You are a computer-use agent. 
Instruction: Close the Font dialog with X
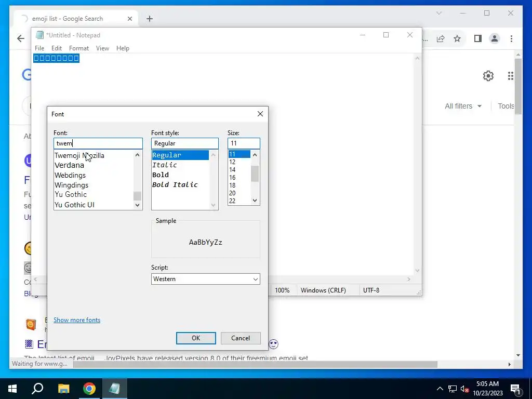point(260,114)
